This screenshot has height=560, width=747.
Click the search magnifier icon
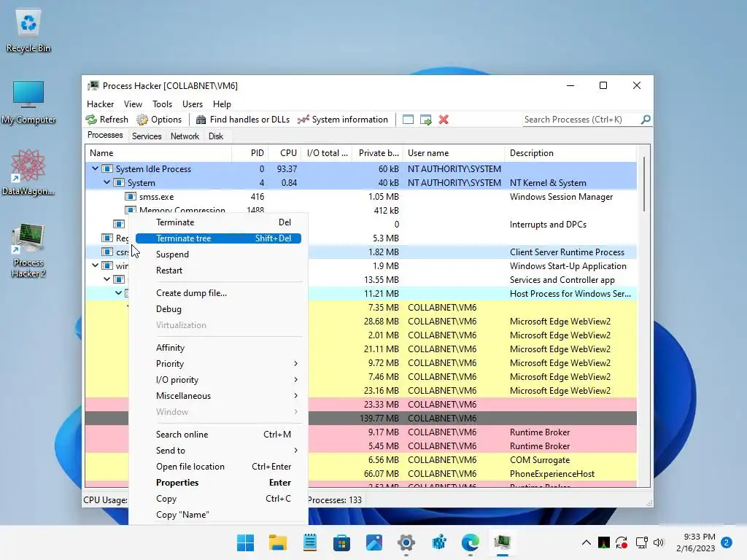point(646,120)
